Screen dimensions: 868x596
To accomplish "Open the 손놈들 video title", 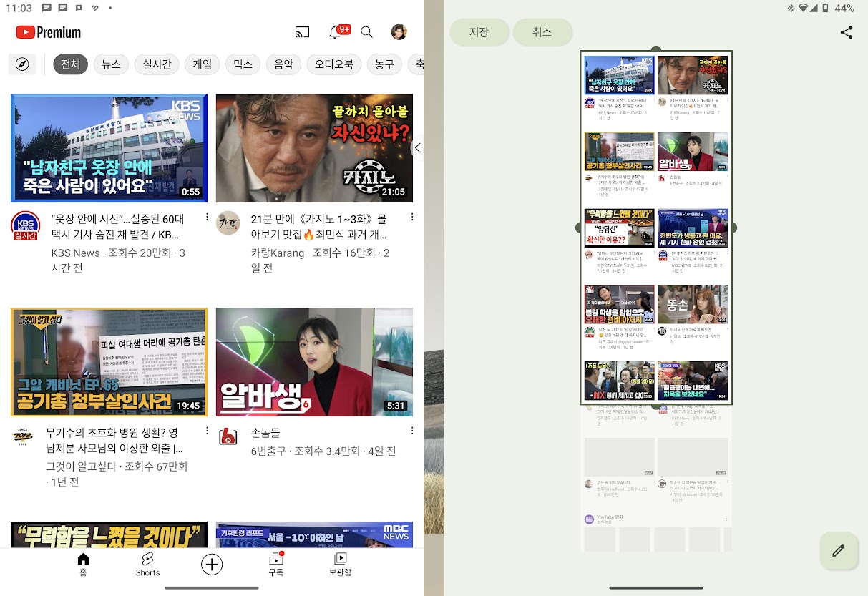I will click(x=265, y=433).
